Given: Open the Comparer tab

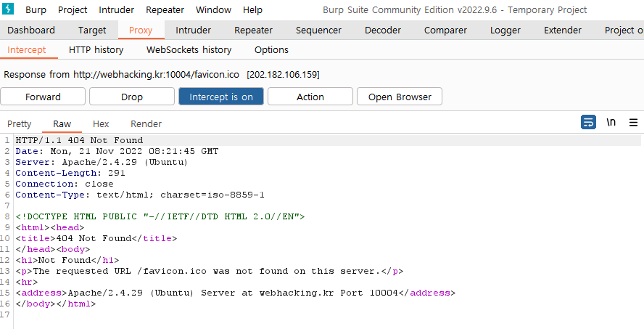Looking at the screenshot, I should [x=445, y=30].
